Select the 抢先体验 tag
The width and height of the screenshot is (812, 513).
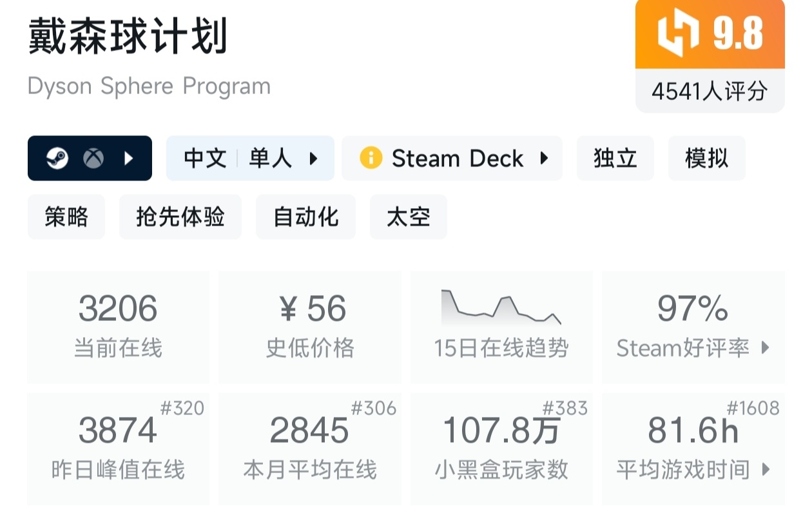180,217
